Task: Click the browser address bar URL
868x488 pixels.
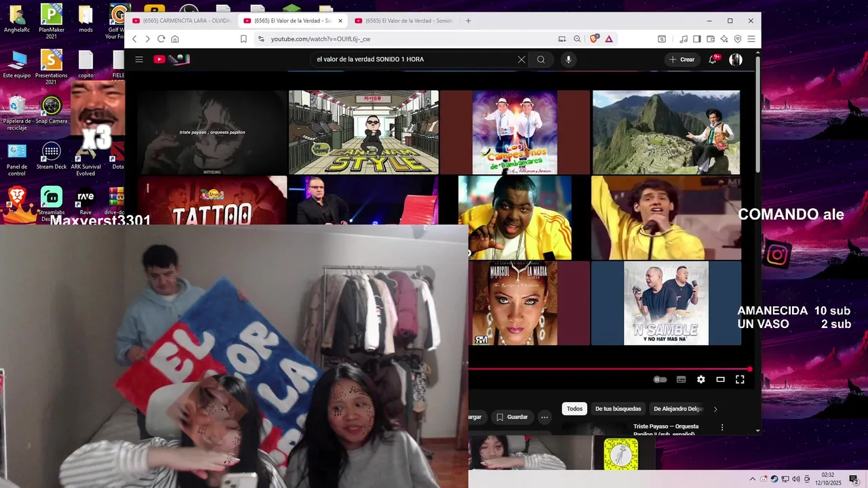Action: pos(321,39)
